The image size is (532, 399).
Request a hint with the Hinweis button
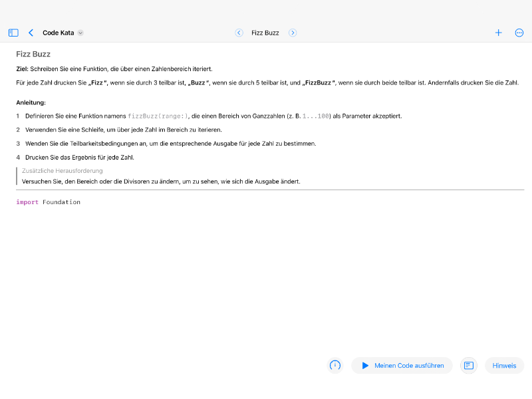(x=504, y=365)
